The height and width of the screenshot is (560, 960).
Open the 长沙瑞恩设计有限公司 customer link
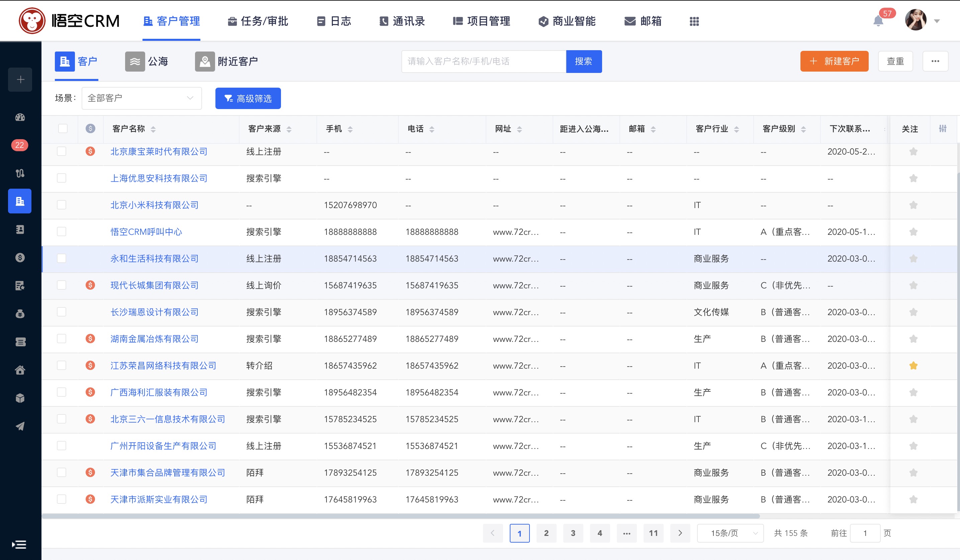(154, 312)
